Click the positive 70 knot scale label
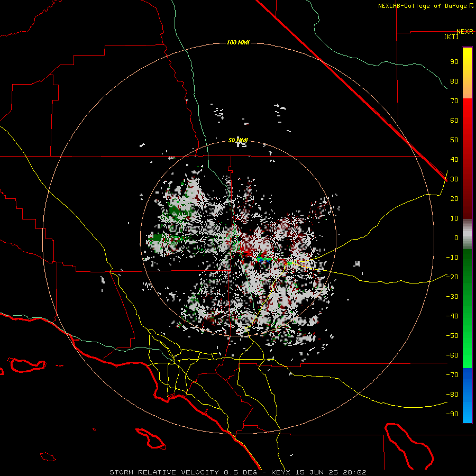The image size is (476, 476). 454,101
